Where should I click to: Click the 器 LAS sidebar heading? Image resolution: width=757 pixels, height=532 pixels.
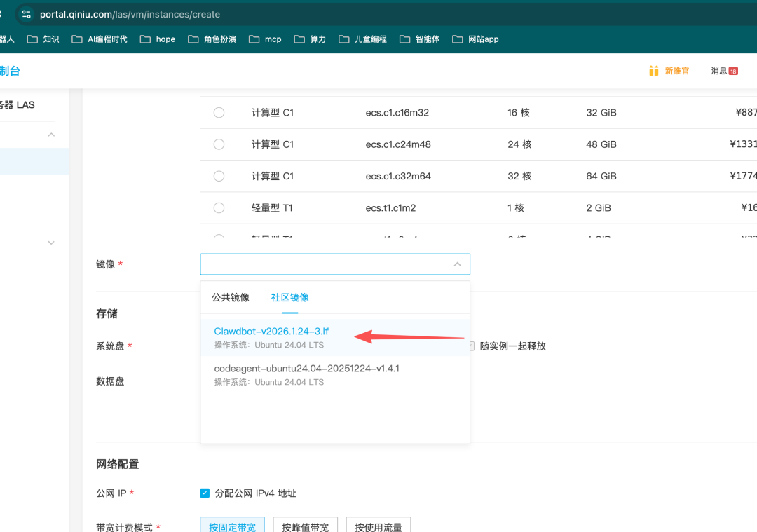point(18,104)
